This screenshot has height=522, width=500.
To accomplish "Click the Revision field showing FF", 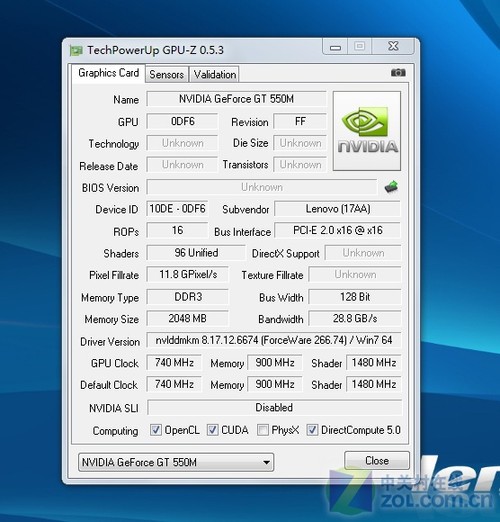I will 300,121.
